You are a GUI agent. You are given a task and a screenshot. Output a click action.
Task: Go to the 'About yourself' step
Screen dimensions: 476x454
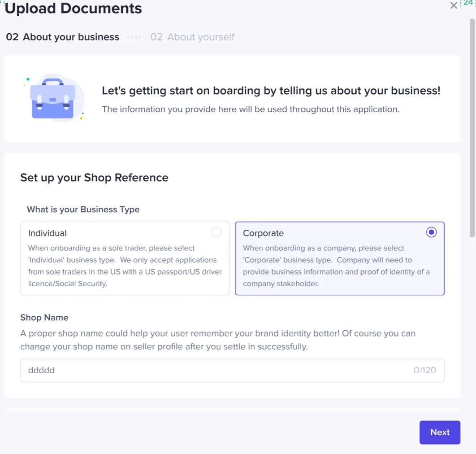(x=192, y=37)
